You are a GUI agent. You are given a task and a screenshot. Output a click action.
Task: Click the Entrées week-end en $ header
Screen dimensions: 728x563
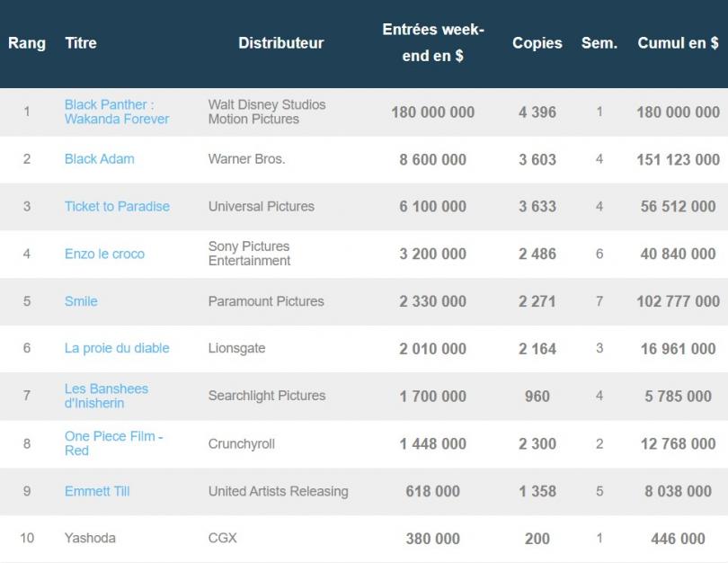(433, 42)
